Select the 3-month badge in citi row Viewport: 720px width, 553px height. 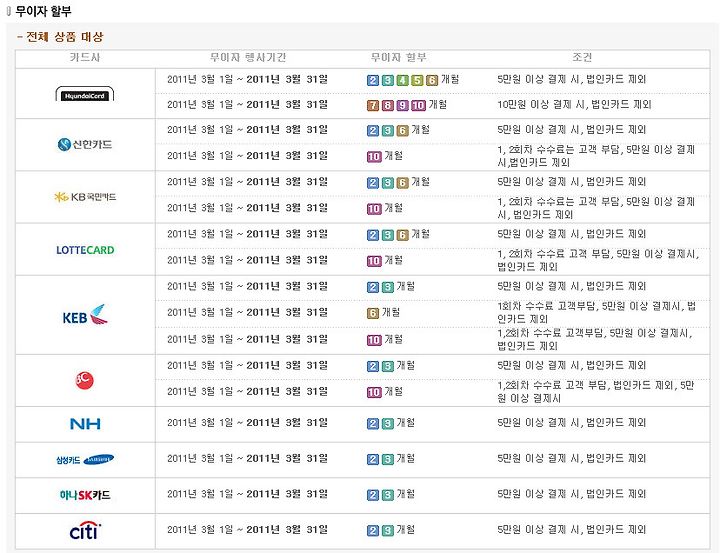(388, 531)
